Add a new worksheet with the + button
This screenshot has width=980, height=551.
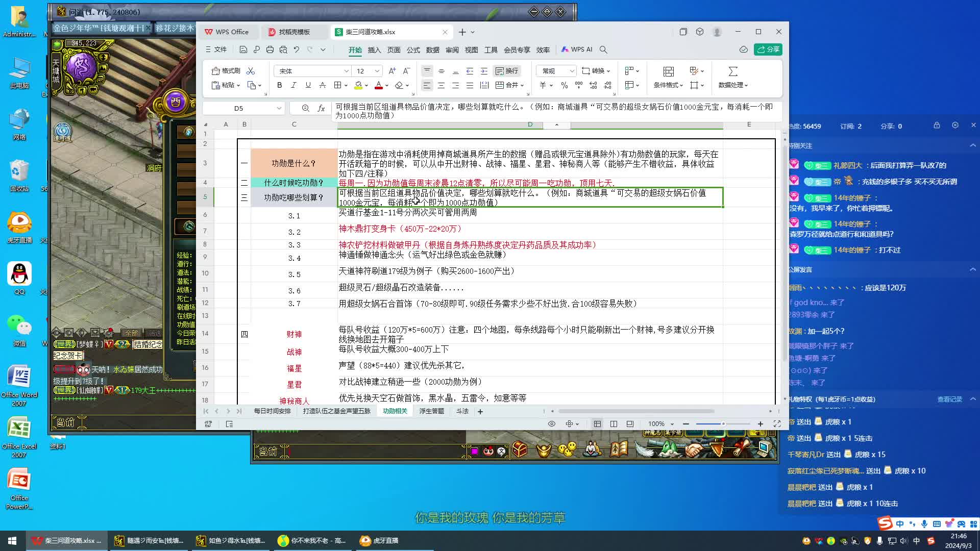[480, 411]
